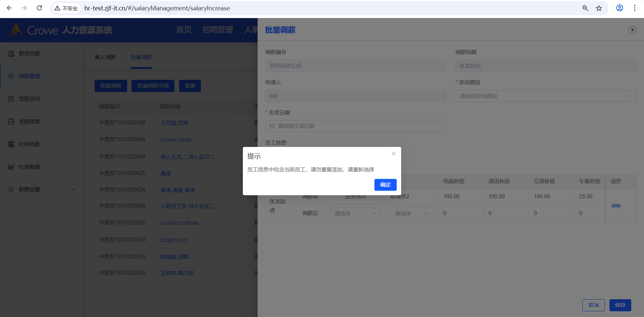
Task: Select 调薪管理 in the sidebar menu
Action: click(x=29, y=76)
